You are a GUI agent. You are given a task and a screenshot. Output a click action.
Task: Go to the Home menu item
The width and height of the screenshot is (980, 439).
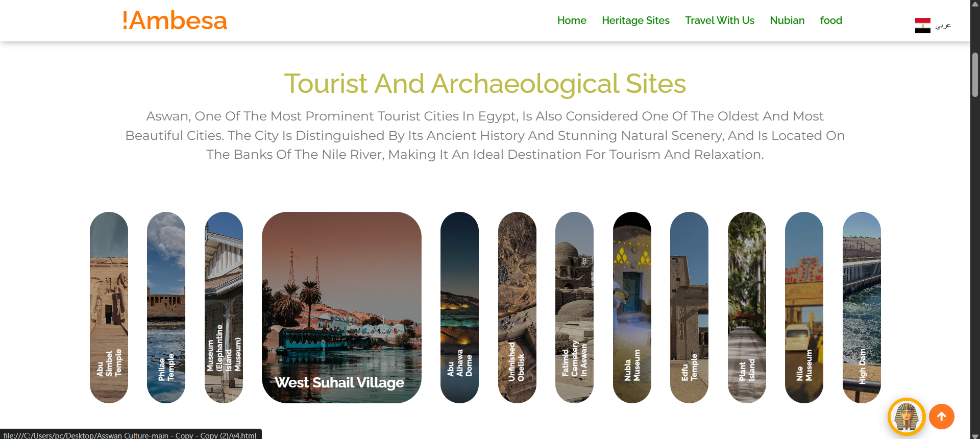click(x=572, y=20)
